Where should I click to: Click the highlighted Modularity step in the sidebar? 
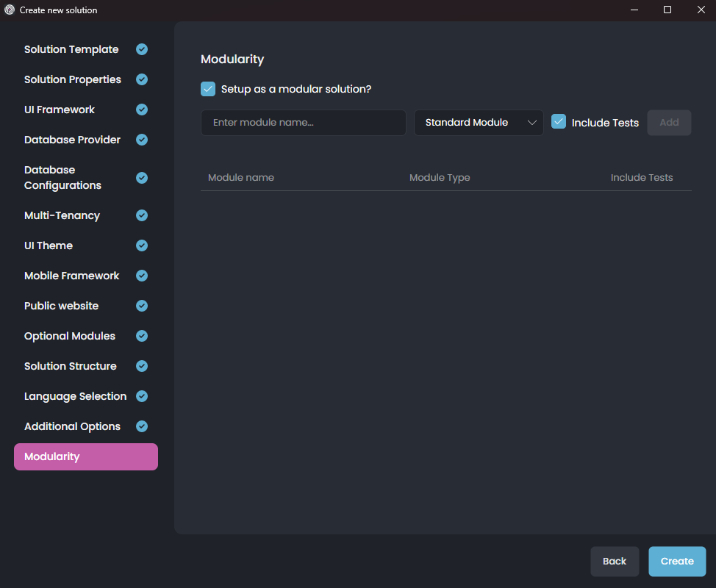[85, 456]
